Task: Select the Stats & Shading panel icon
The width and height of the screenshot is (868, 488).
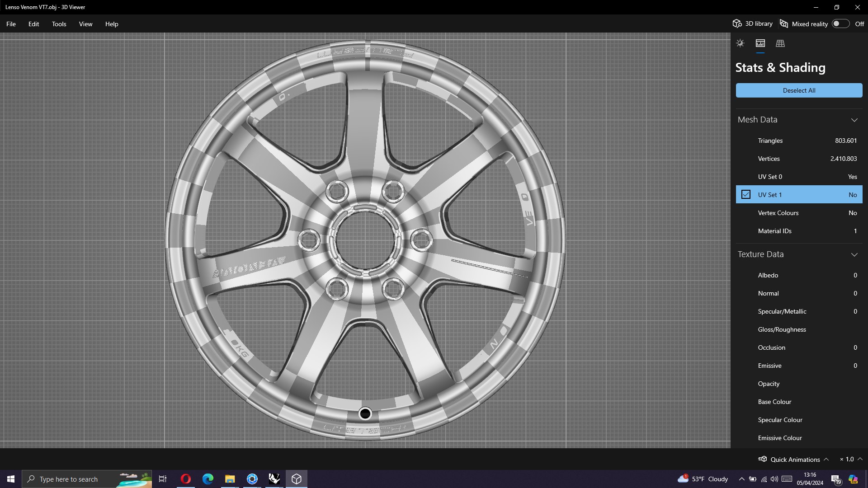Action: [x=760, y=43]
